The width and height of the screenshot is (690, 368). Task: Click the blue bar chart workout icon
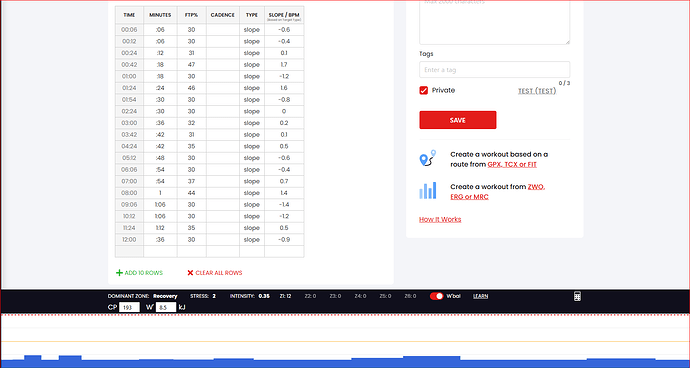coord(428,191)
